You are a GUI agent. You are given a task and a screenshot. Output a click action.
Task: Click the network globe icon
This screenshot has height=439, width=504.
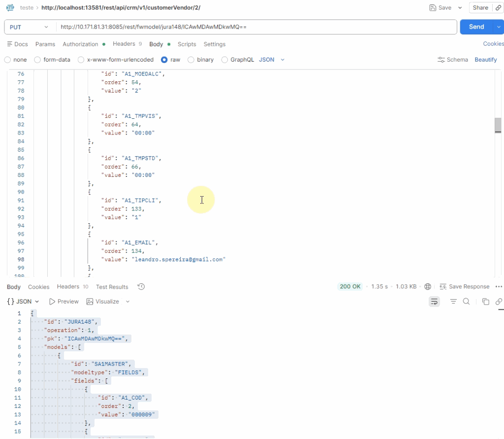coord(428,286)
